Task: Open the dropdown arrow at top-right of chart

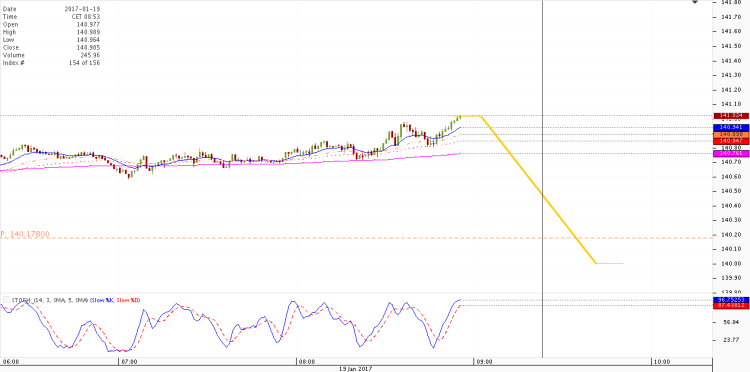Action: coord(695,2)
